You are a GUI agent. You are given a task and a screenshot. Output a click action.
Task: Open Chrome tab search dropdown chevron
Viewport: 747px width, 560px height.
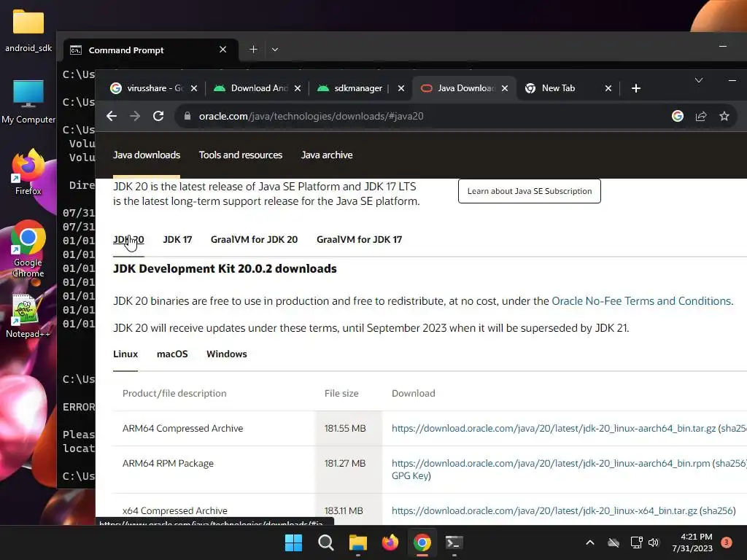coord(699,80)
